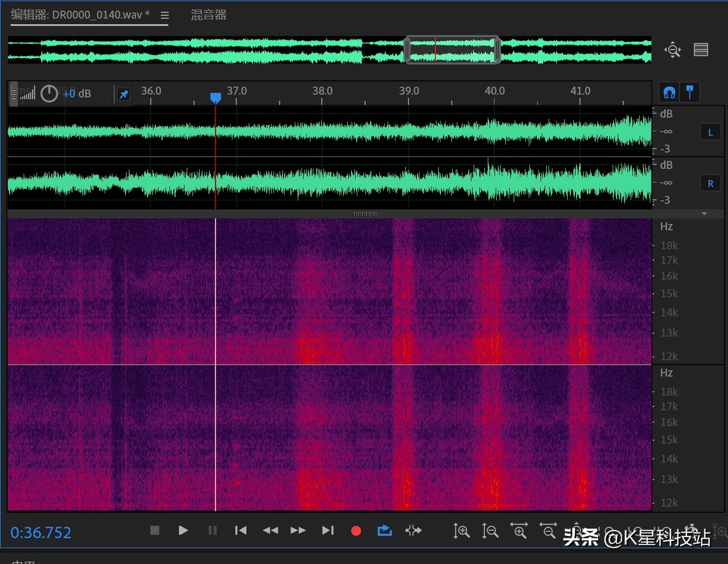Click the red Record button

point(356,531)
